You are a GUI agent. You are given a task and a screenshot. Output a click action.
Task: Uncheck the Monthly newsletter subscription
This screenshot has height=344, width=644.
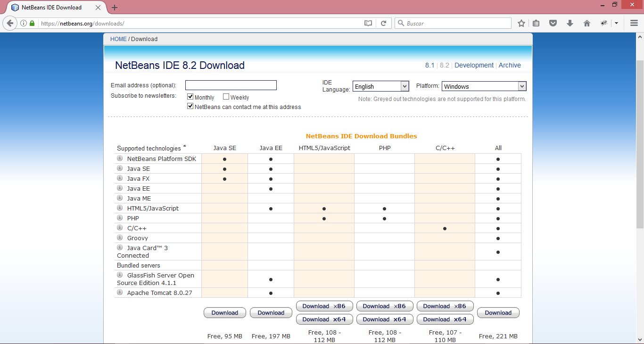(x=190, y=96)
